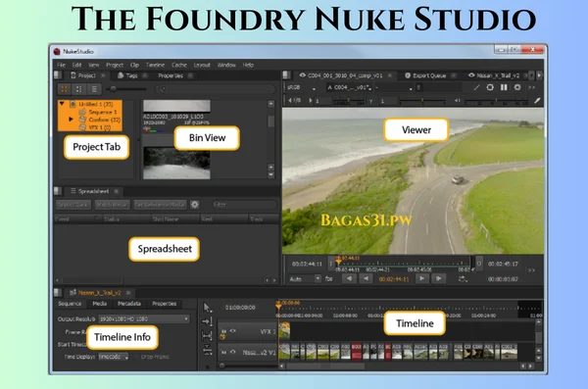588x389 pixels.
Task: Open the Output Resolution dropdown
Action: pos(144,318)
